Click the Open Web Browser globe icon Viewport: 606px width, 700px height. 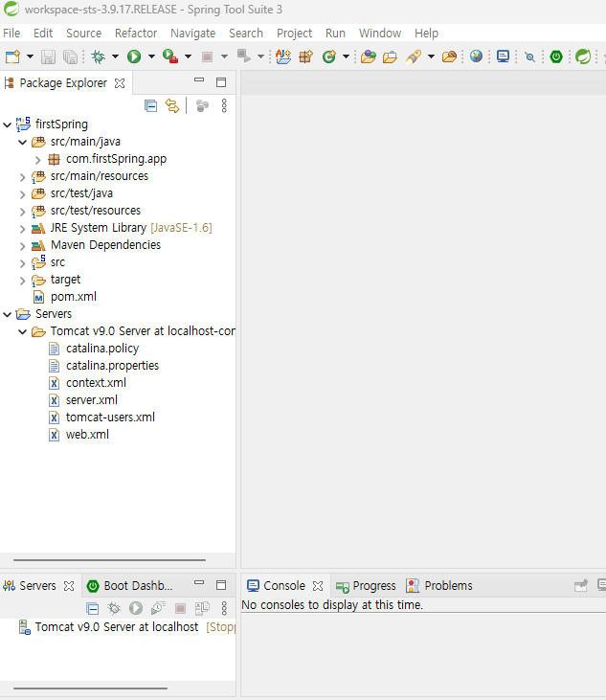point(476,56)
